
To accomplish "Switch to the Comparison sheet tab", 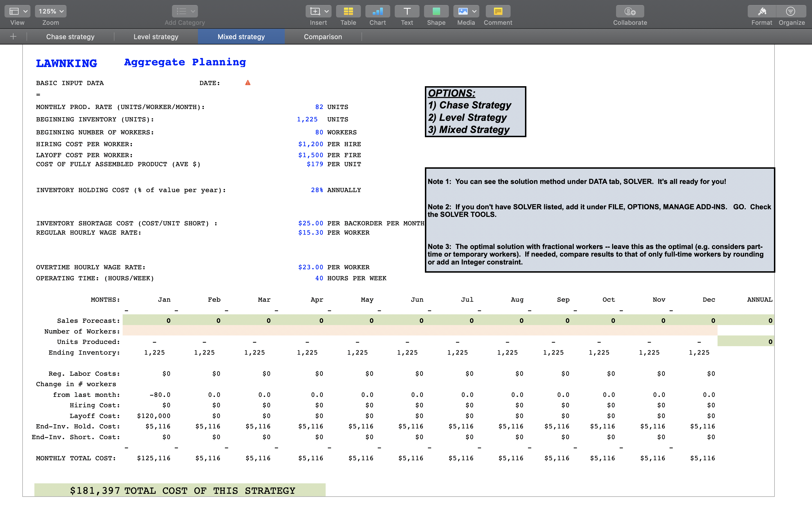I will click(323, 37).
